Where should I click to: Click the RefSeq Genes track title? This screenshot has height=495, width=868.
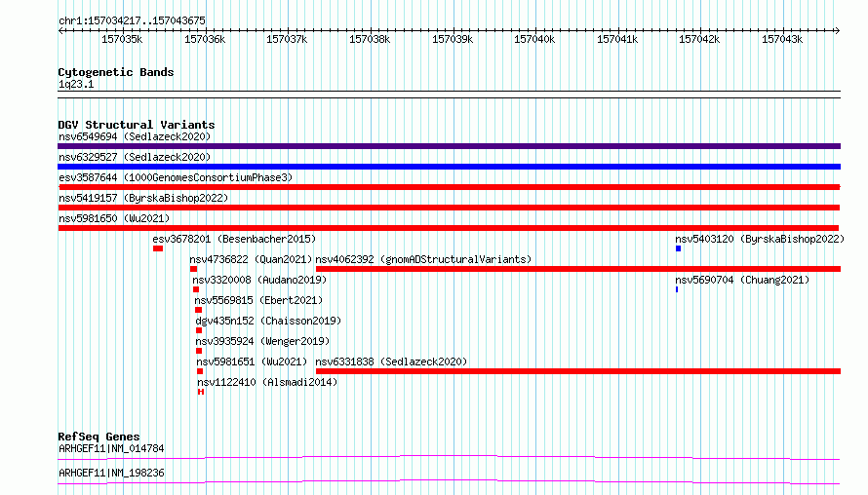point(99,437)
